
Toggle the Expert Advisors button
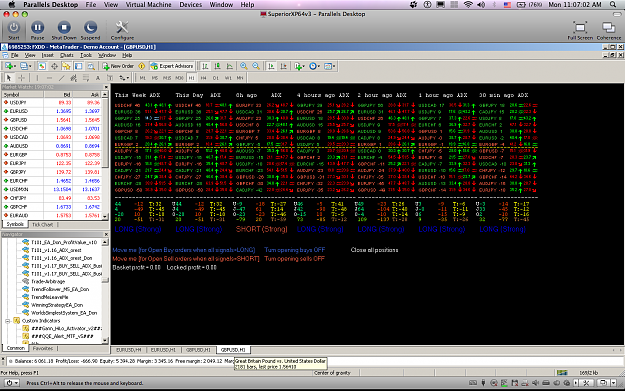[171, 66]
